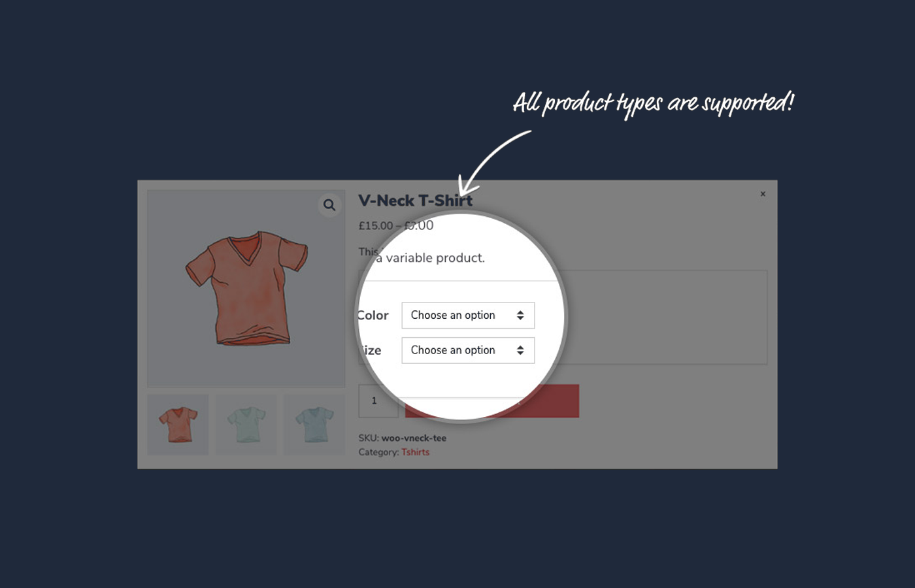The width and height of the screenshot is (915, 588).
Task: Click the "All product types are supported!" caption
Action: point(654,103)
